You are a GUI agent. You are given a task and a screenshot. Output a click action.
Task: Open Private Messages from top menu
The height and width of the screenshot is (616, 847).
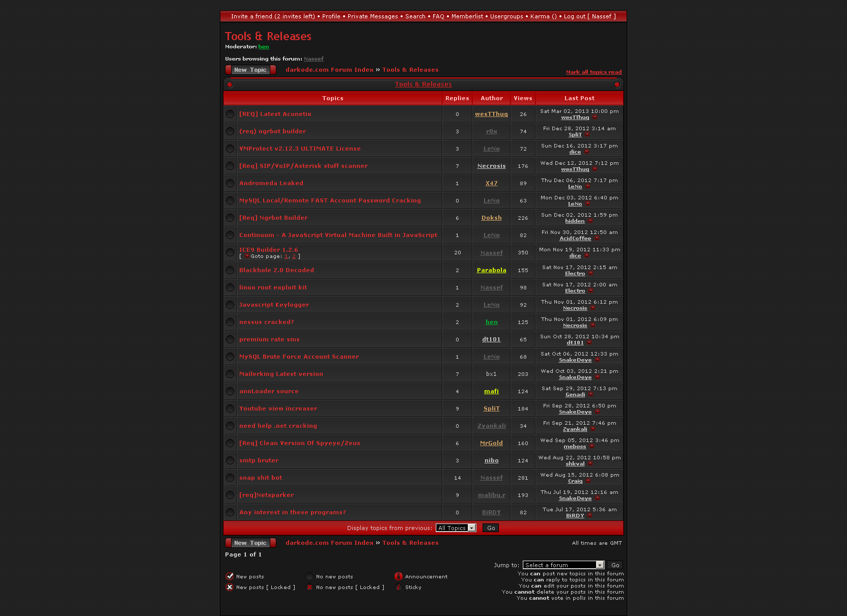coord(373,16)
